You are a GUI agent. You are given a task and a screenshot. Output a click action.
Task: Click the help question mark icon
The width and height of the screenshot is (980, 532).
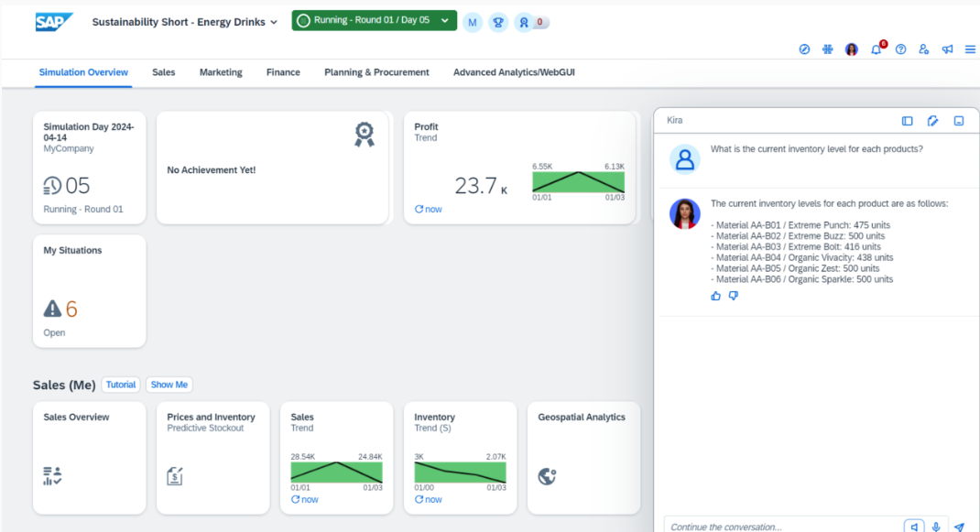[900, 49]
